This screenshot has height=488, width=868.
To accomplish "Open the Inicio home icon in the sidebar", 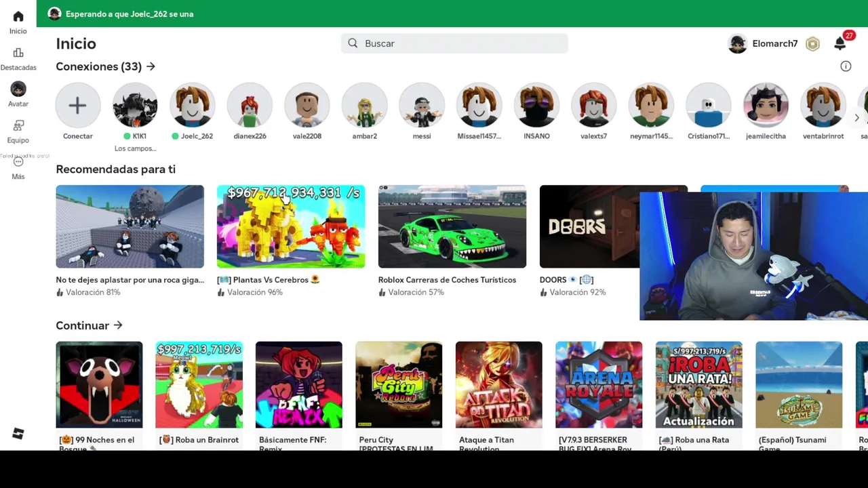I will coord(18,16).
